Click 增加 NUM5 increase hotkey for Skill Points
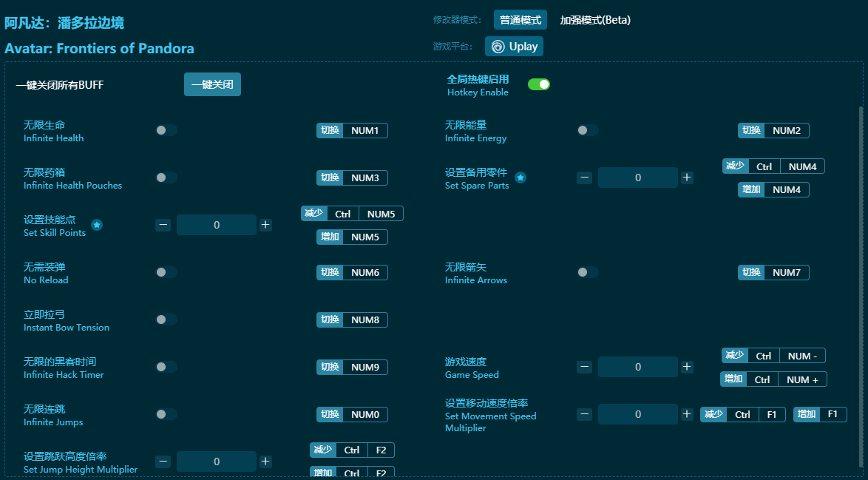The image size is (868, 480). [352, 237]
